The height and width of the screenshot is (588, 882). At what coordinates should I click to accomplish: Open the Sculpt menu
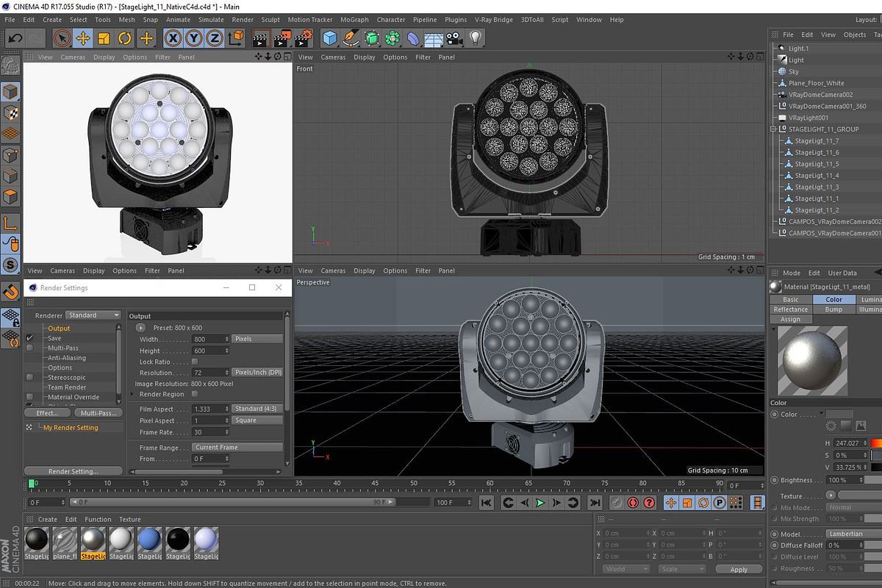tap(270, 20)
